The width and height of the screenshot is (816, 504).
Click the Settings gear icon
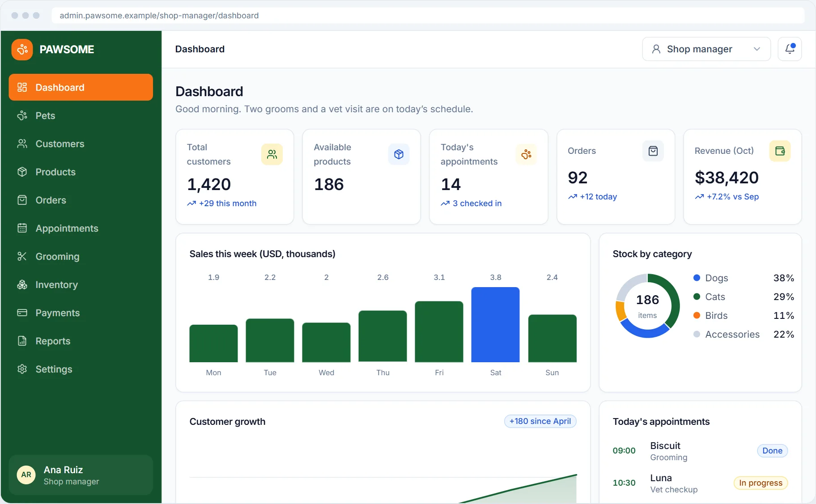click(x=22, y=369)
